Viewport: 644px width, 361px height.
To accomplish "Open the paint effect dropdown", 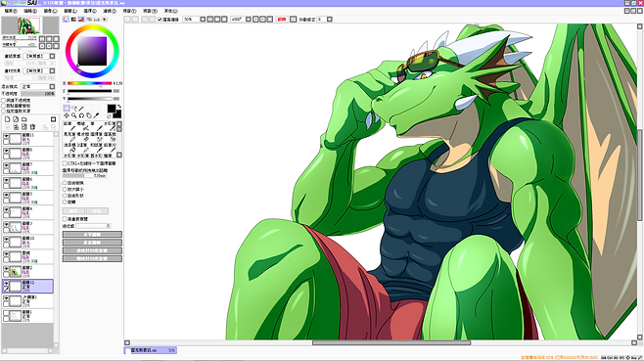I will pos(52,70).
